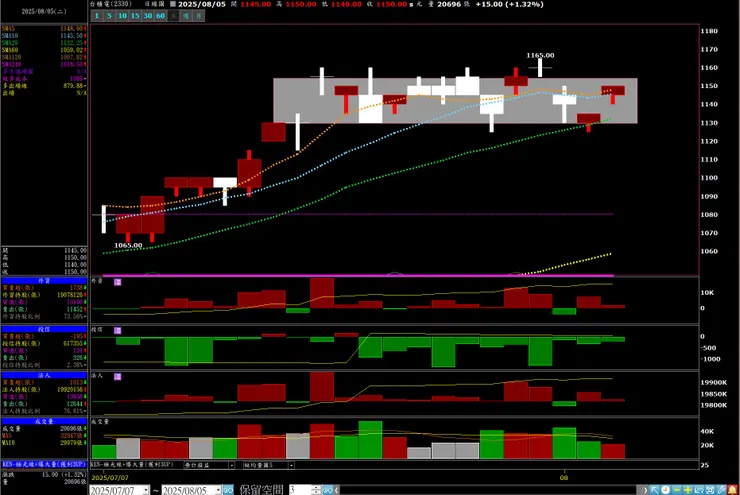Click the purple settings icon in 外資 panel
This screenshot has width=740, height=495.
pyautogui.click(x=118, y=282)
